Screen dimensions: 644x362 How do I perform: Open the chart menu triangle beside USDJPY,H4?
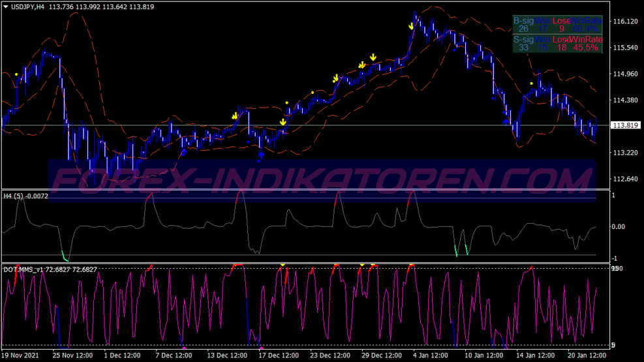pyautogui.click(x=6, y=7)
